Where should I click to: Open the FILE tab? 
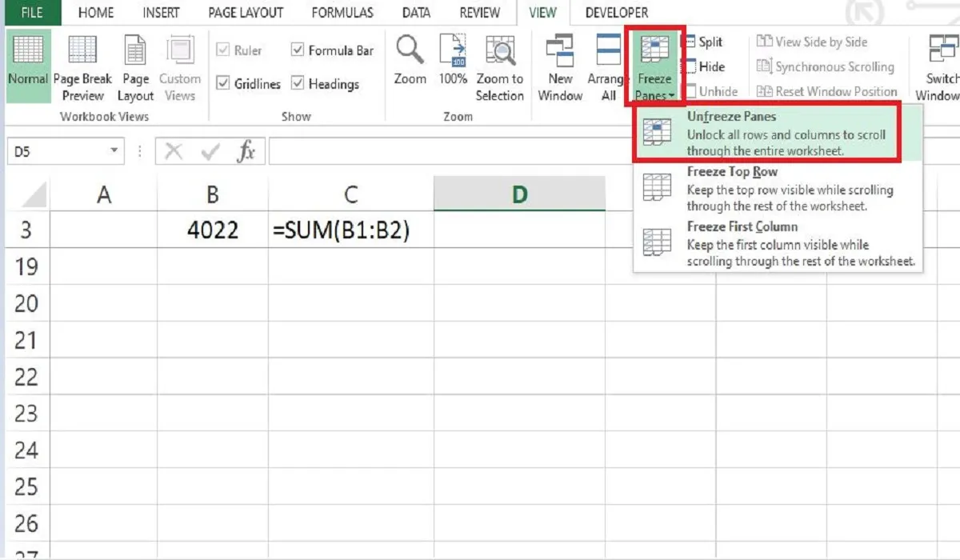[x=32, y=13]
